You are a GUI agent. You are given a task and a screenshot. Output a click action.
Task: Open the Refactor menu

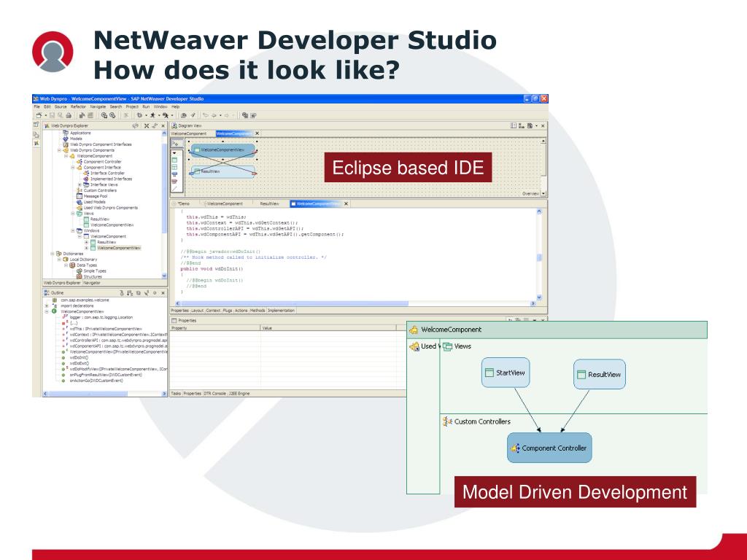[78, 106]
